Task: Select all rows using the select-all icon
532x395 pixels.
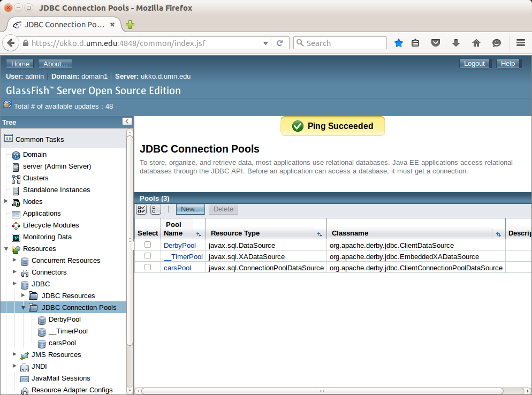Action: [141, 209]
